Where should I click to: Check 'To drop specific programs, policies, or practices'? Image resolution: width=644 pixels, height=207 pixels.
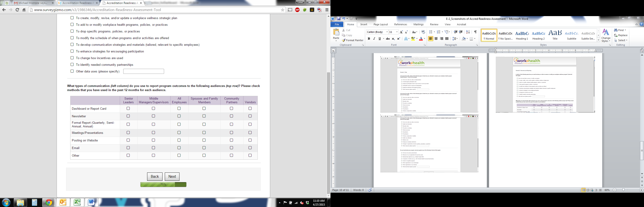(x=72, y=31)
